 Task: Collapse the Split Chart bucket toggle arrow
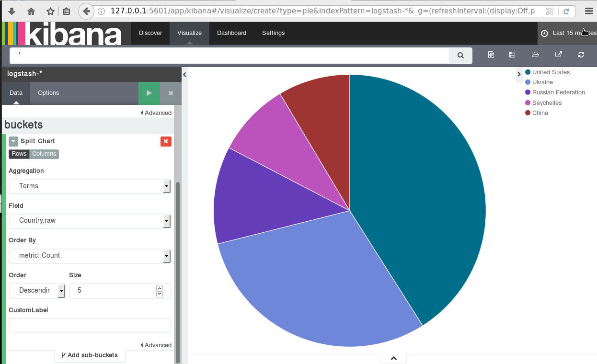coord(13,141)
